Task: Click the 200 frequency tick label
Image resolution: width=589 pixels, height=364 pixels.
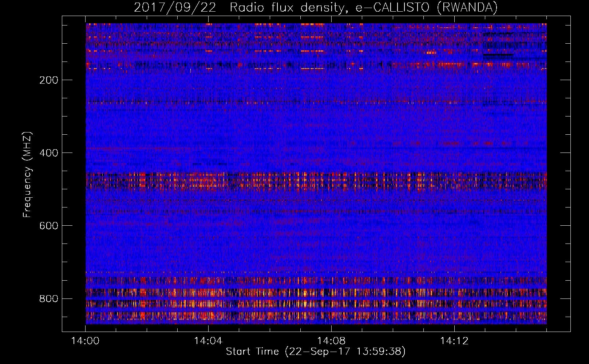Action: [49, 80]
